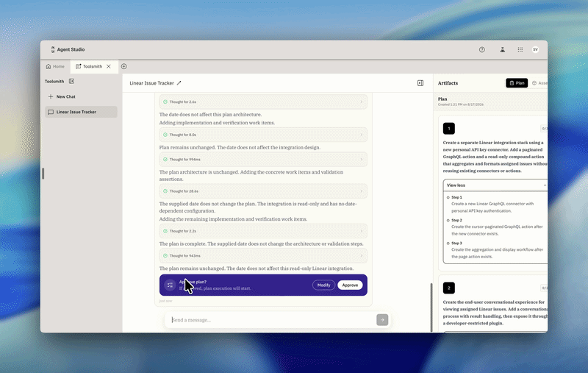This screenshot has height=373, width=588.
Task: Click text 'Adding implementation and verification work items.'
Action: pos(217,123)
